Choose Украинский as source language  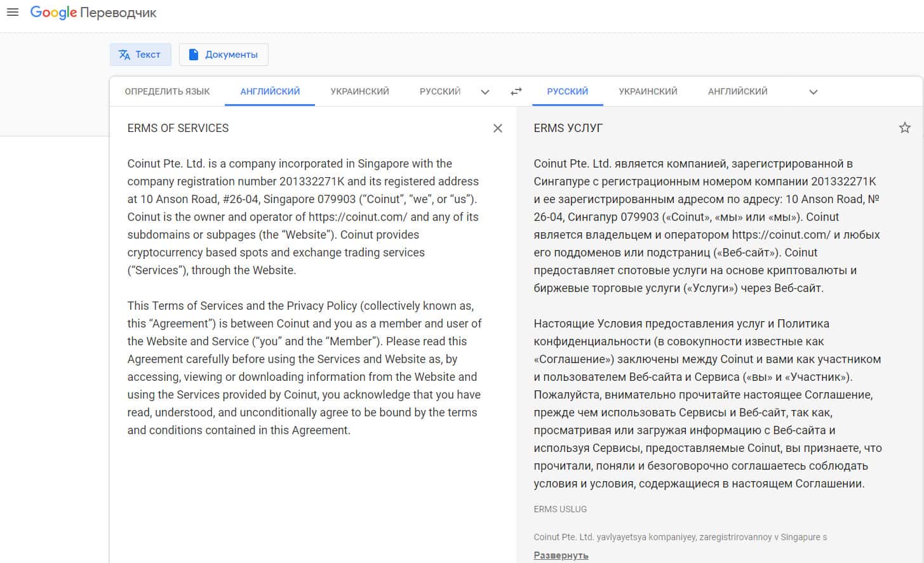359,91
